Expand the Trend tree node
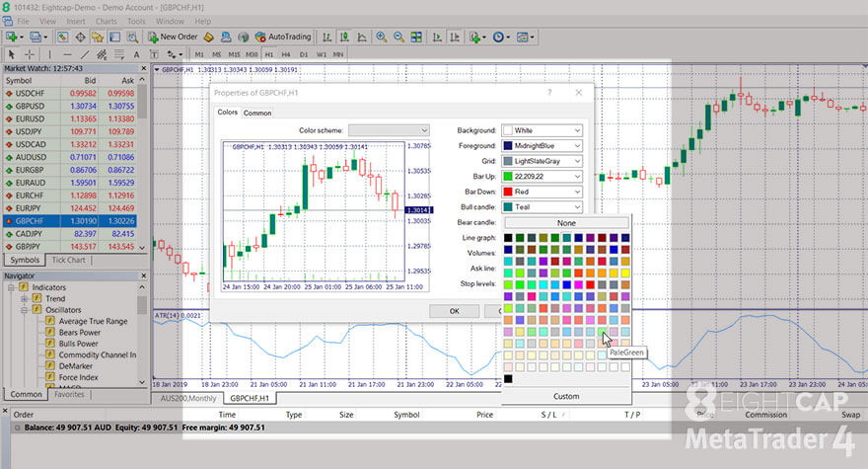The image size is (868, 469). point(24,299)
